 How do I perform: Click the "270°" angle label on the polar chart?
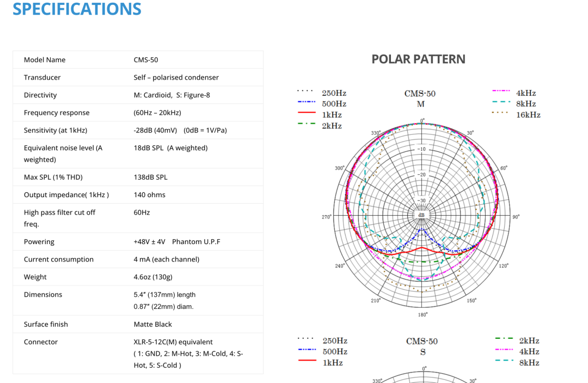coord(327,217)
